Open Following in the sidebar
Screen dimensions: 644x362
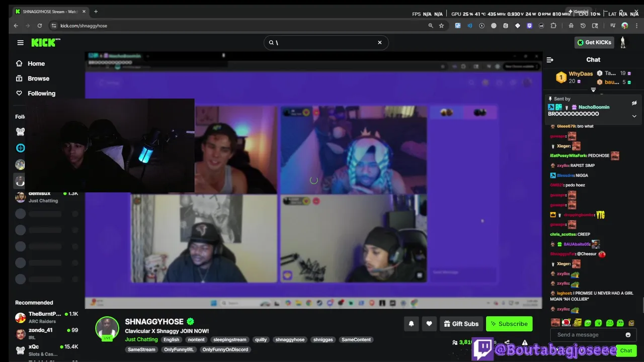36,94
